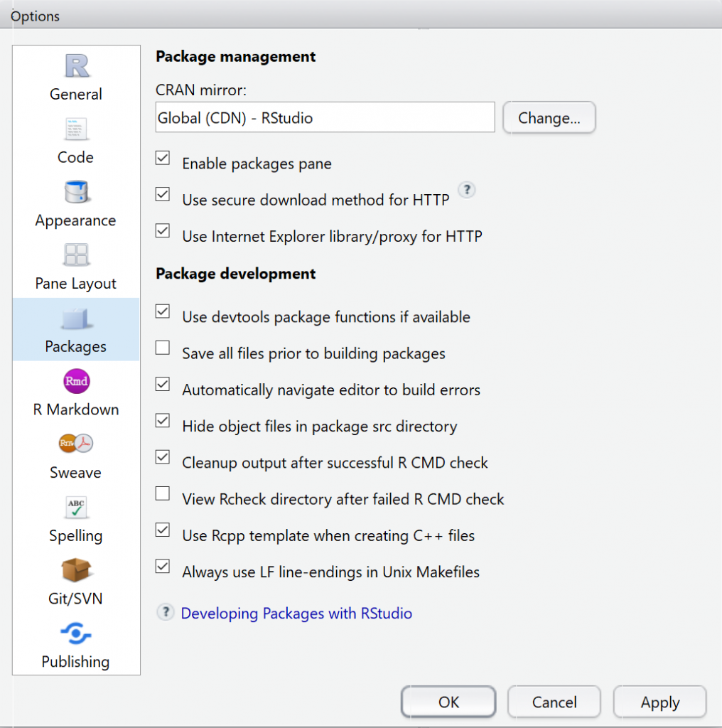Toggle Use secure download method for HTTP
The width and height of the screenshot is (722, 728).
[163, 194]
